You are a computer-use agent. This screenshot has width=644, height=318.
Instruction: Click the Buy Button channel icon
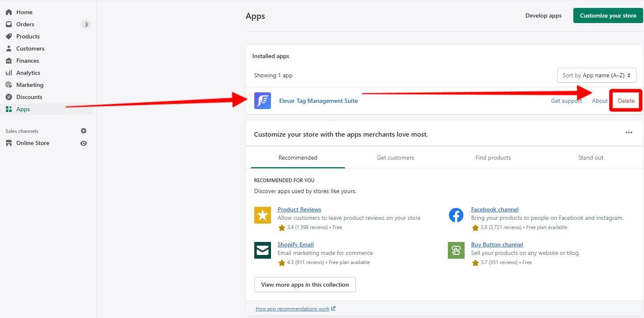pos(456,250)
